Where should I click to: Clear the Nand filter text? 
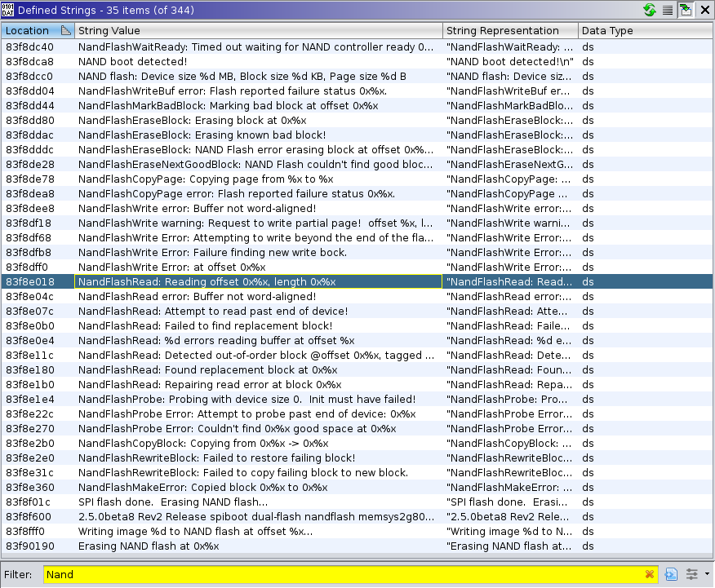click(x=650, y=574)
